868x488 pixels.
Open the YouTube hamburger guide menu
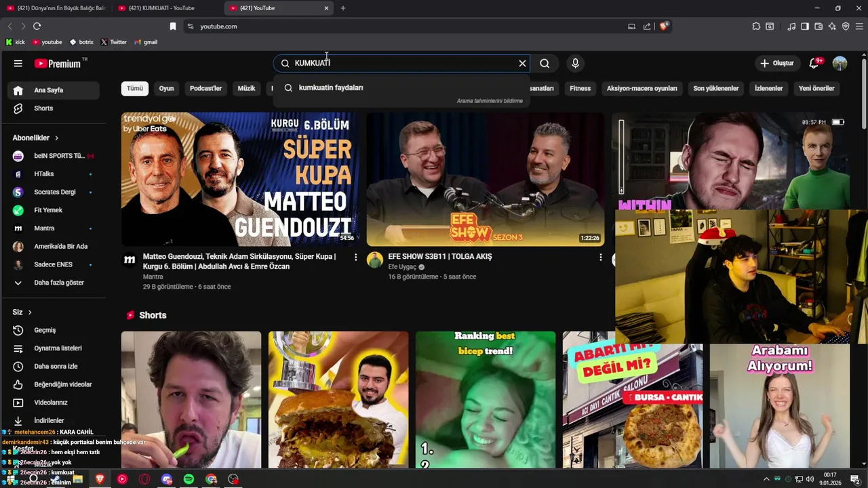[18, 63]
